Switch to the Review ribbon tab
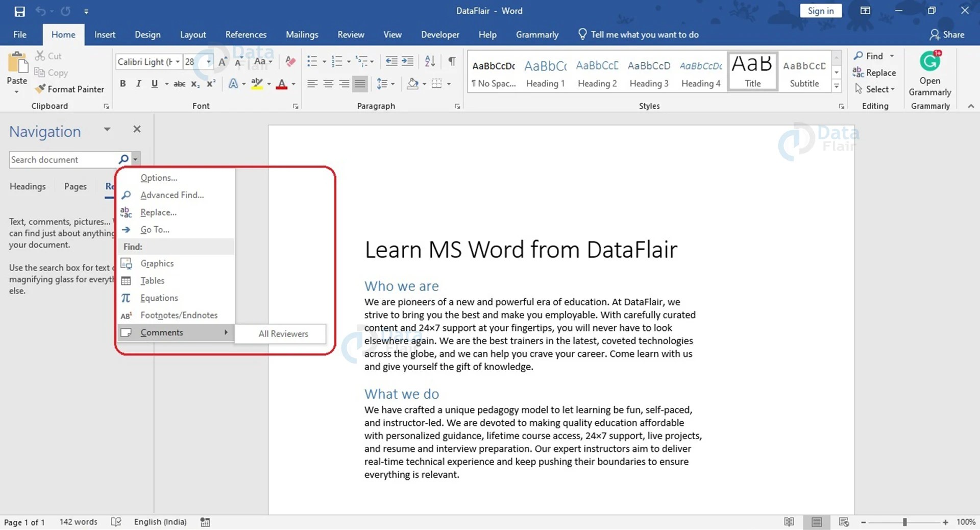Image resolution: width=980 pixels, height=530 pixels. (351, 34)
